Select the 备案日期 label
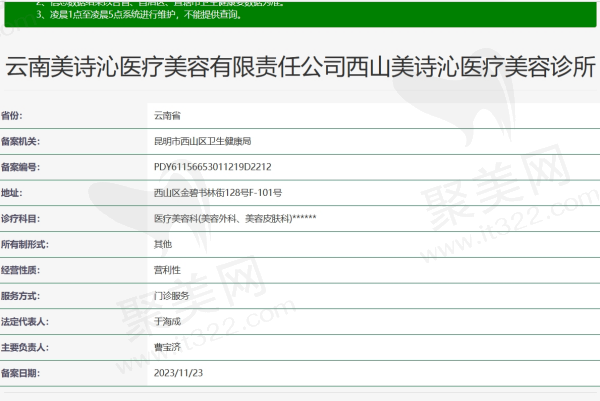Viewport: 600px width, 401px height. [20, 373]
